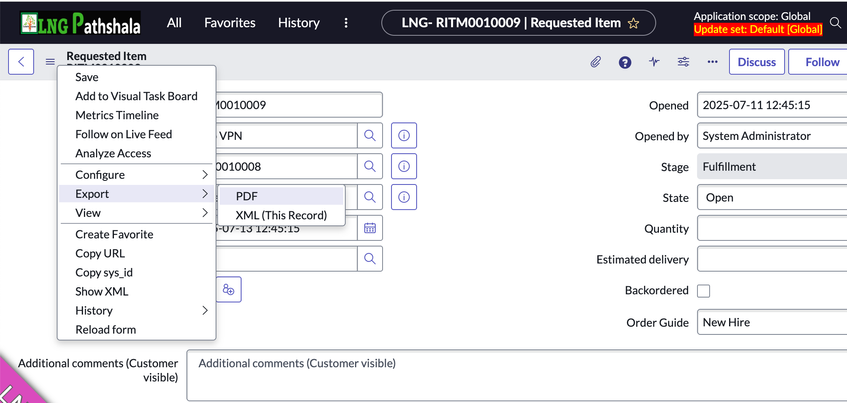Expand the Configure submenu

(137, 174)
